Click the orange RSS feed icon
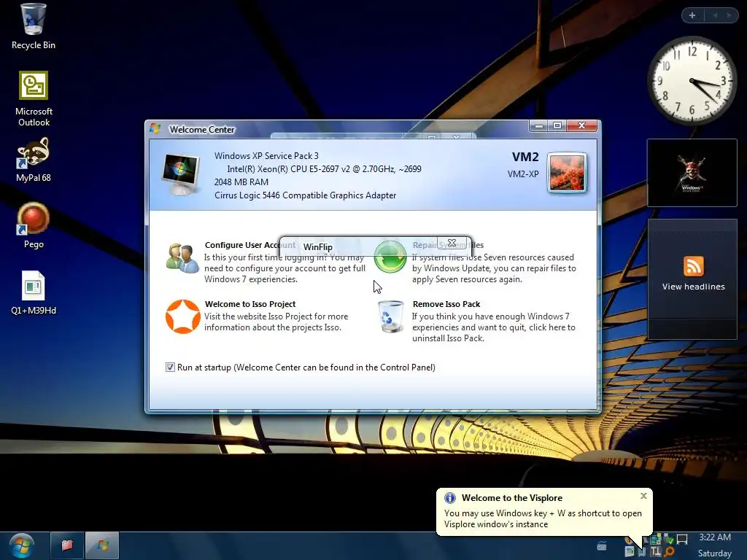Image resolution: width=747 pixels, height=560 pixels. (x=693, y=266)
